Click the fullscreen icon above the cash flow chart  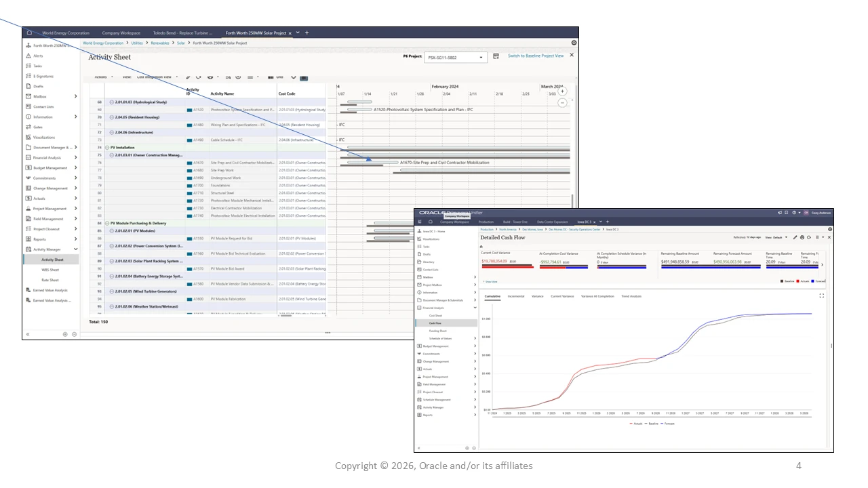[822, 296]
